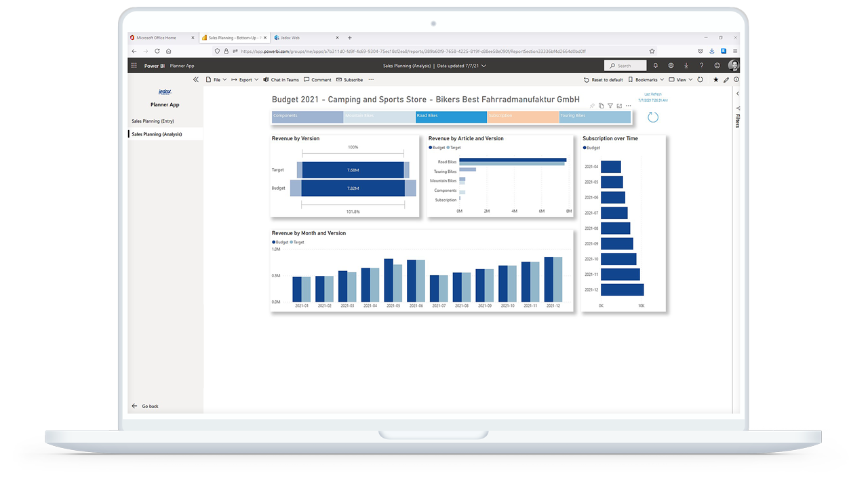
Task: Click the help question mark icon
Action: tap(701, 66)
